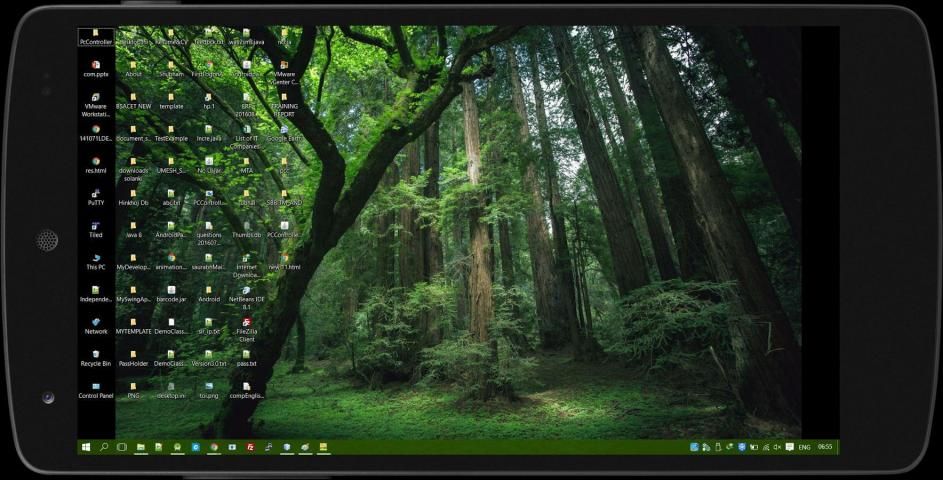Image resolution: width=943 pixels, height=480 pixels.
Task: Open the MYTEMPLATE folder
Action: [133, 323]
